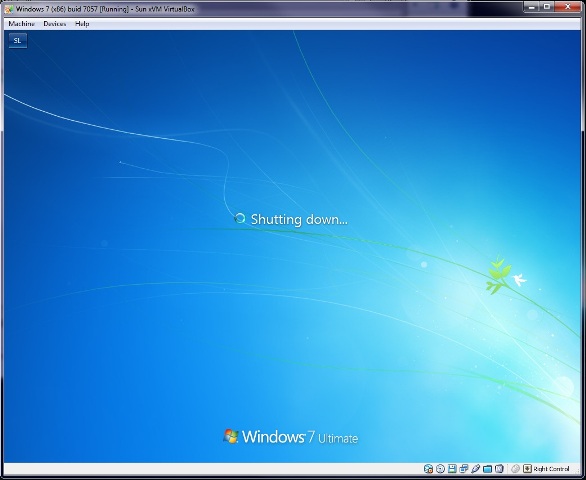Click the mouse capture indicator icon
The image size is (586, 480).
click(515, 468)
